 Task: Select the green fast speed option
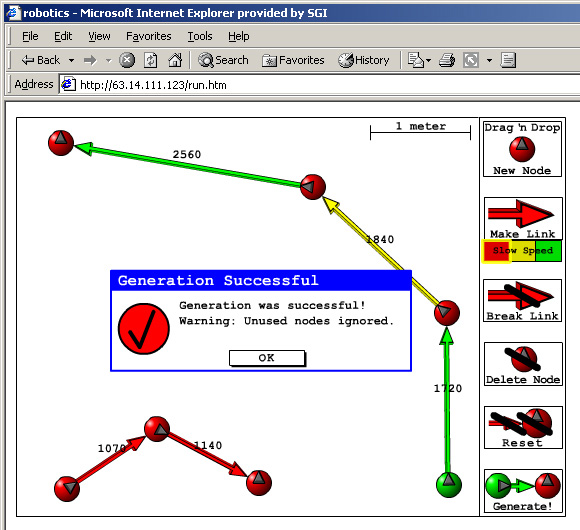(549, 251)
